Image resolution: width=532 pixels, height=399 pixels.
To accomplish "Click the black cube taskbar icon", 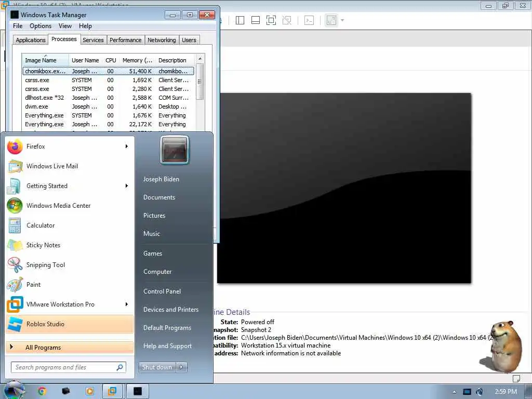I will pos(66,391).
